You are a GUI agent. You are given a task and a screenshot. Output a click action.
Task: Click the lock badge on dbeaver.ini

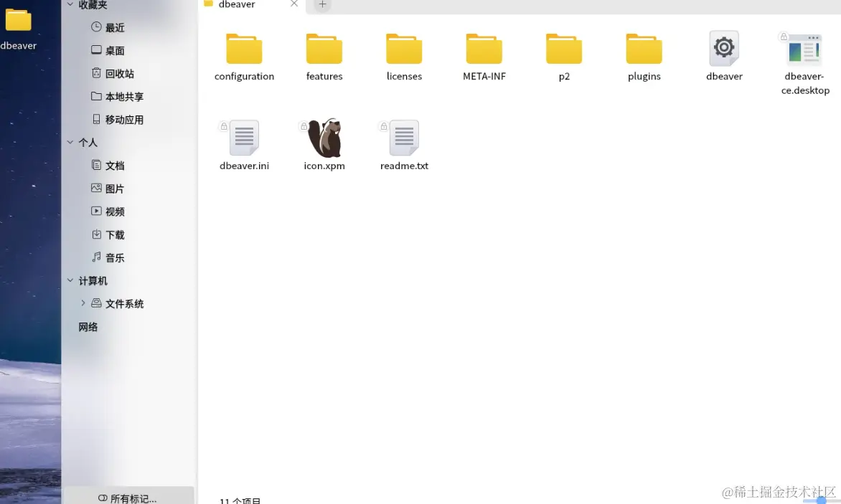[224, 126]
